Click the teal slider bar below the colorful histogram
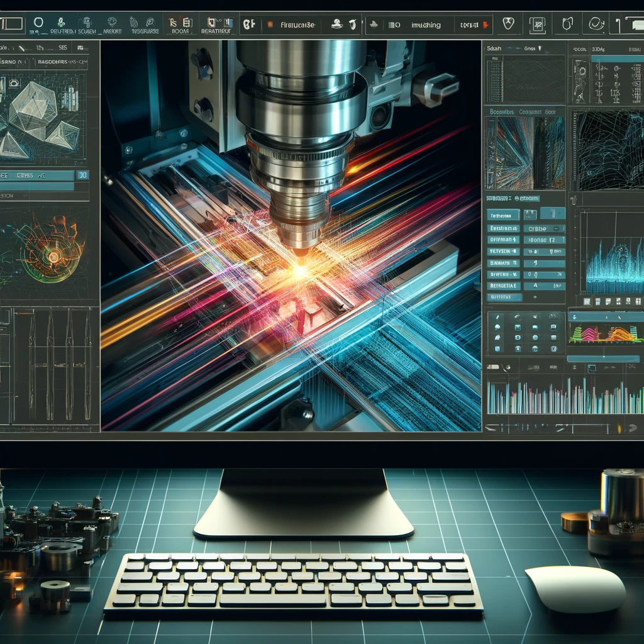Viewport: 644px width, 644px height. pyautogui.click(x=602, y=358)
